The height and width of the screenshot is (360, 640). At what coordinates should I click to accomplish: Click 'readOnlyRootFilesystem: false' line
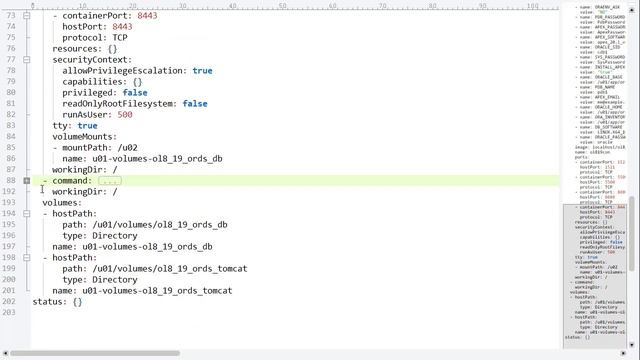(135, 104)
